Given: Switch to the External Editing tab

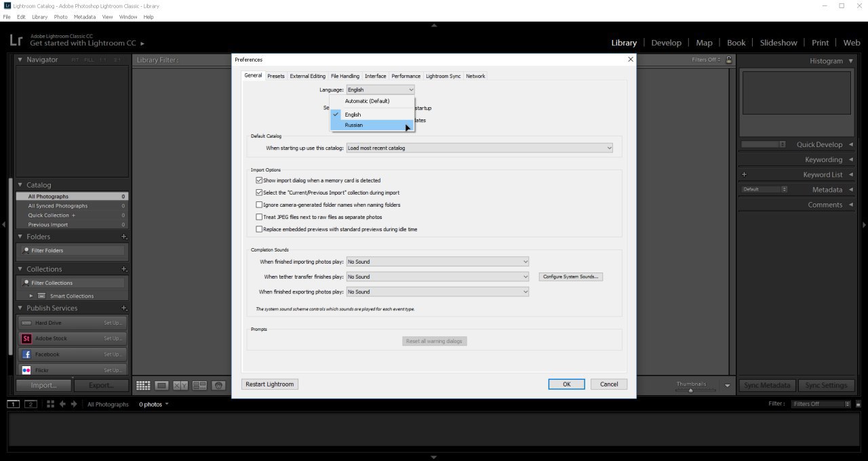Looking at the screenshot, I should pyautogui.click(x=308, y=76).
